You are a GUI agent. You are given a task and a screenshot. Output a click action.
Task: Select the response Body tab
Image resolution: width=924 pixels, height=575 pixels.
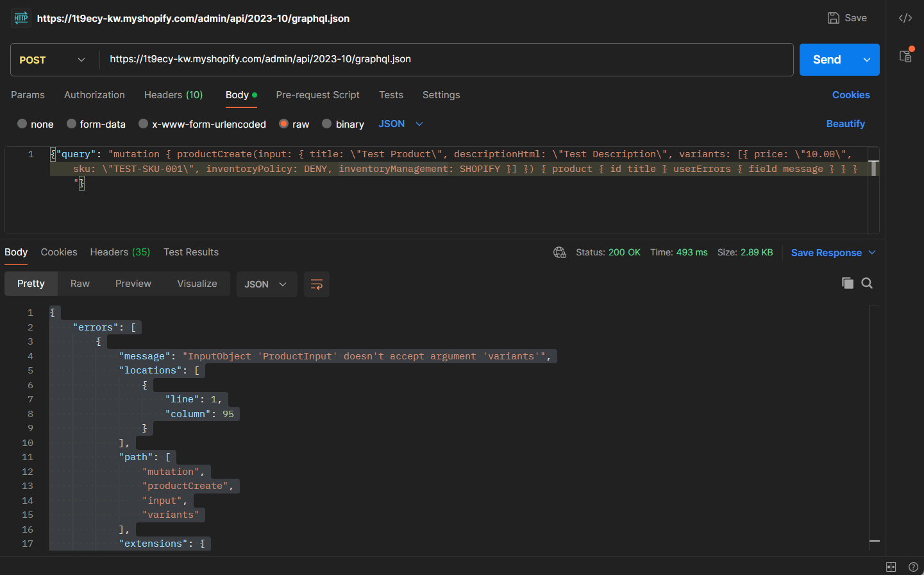(16, 252)
